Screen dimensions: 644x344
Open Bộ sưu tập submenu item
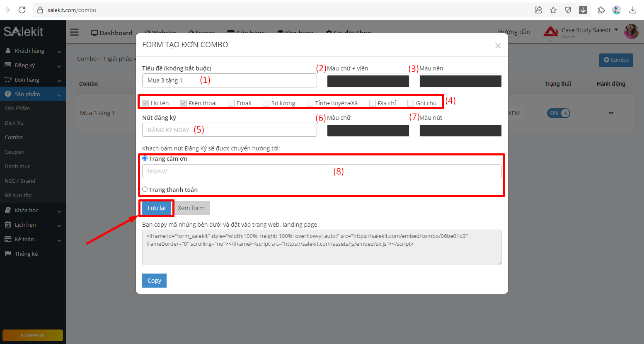point(18,195)
